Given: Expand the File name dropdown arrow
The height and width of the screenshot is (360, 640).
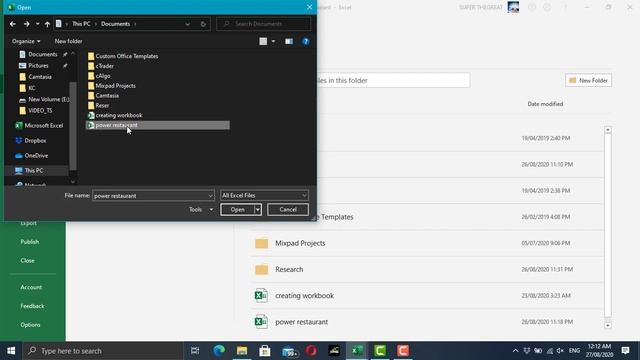Looking at the screenshot, I should 210,196.
